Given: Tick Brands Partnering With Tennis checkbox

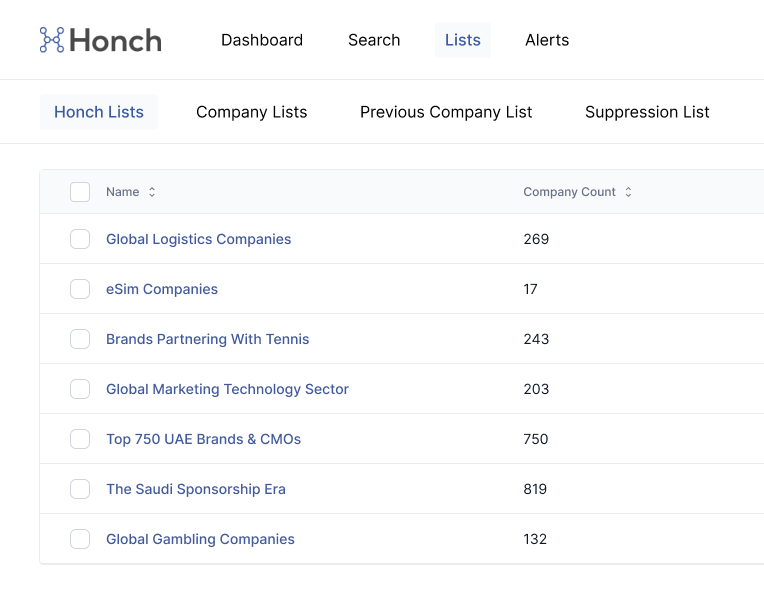Looking at the screenshot, I should [80, 339].
